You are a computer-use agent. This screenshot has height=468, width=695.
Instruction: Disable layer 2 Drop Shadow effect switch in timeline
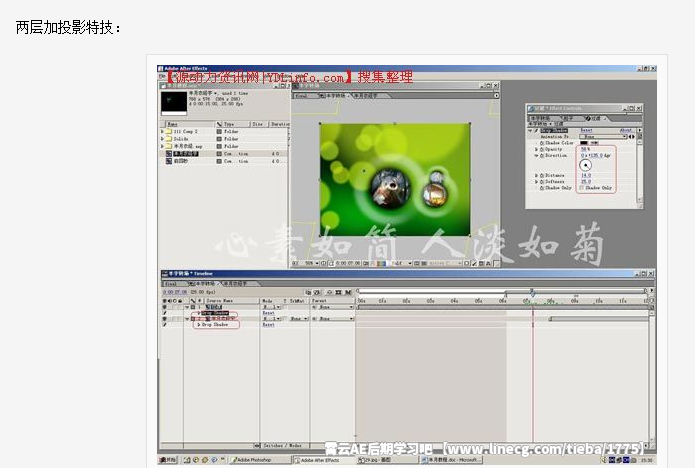[x=165, y=325]
